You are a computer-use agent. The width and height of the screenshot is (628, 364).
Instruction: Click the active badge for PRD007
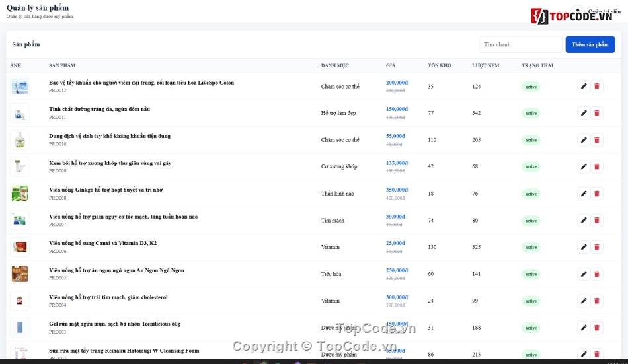coord(531,221)
